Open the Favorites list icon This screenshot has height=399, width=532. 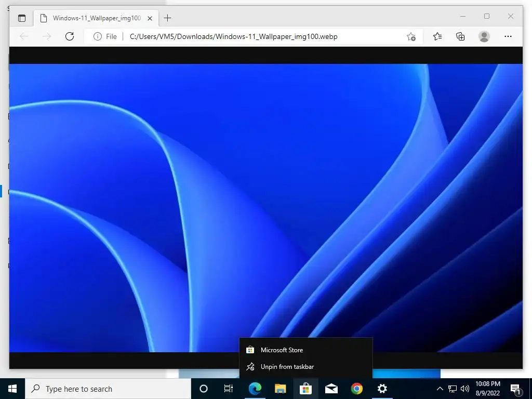point(437,36)
